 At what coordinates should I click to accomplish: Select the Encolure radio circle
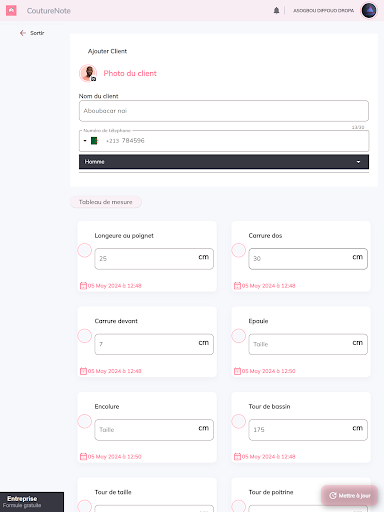pyautogui.click(x=85, y=421)
